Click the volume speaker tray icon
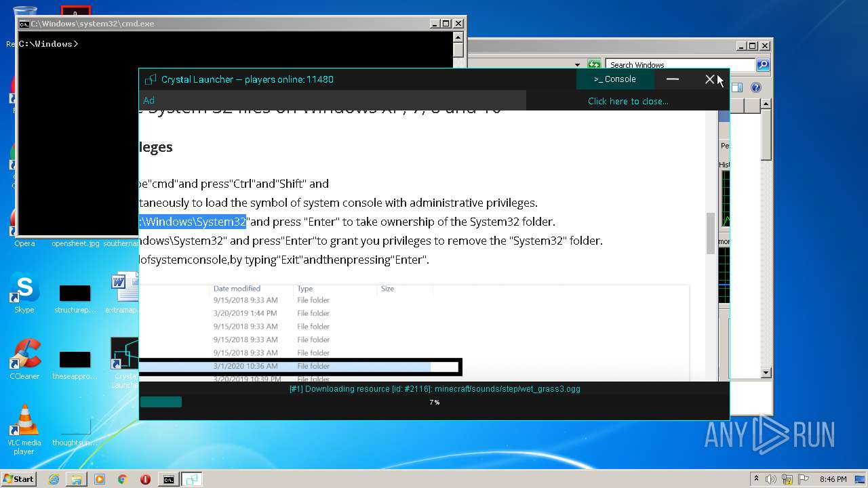 [x=771, y=479]
